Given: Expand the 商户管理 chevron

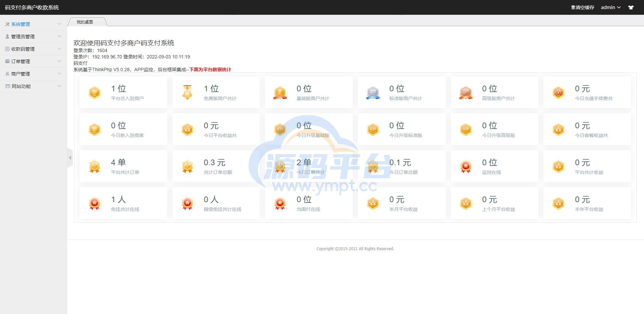Looking at the screenshot, I should [59, 74].
